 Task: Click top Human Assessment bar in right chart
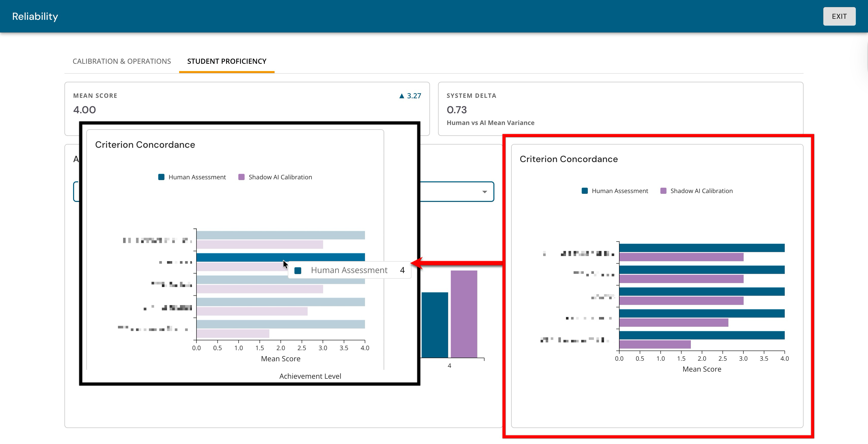(x=702, y=248)
